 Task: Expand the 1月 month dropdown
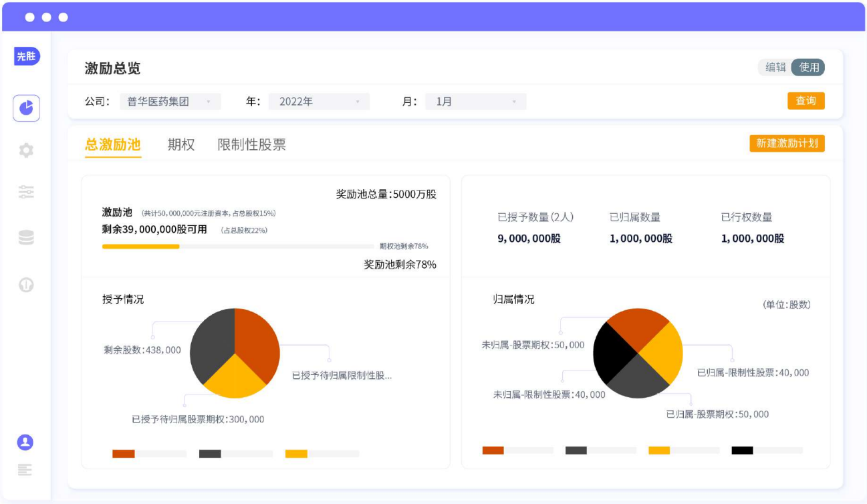coord(476,102)
